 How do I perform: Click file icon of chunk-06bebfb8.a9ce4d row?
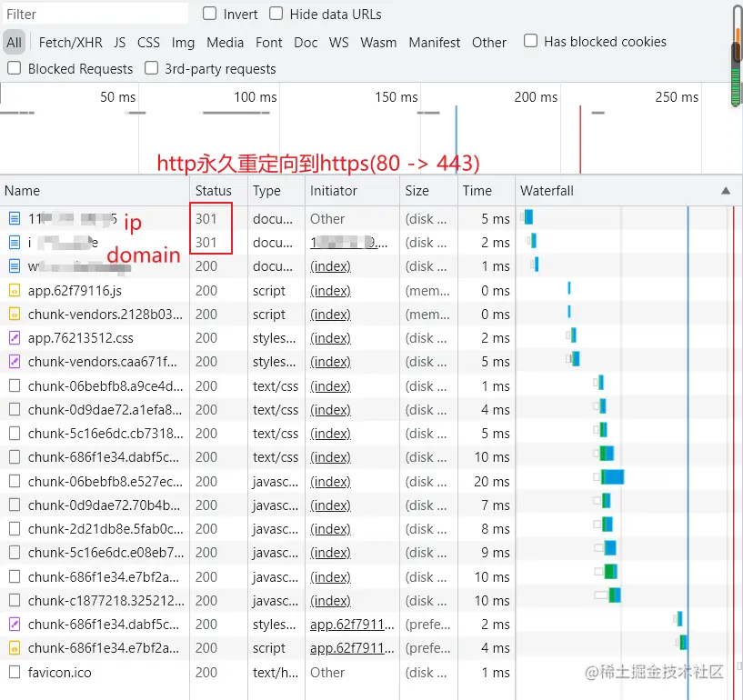(x=15, y=386)
